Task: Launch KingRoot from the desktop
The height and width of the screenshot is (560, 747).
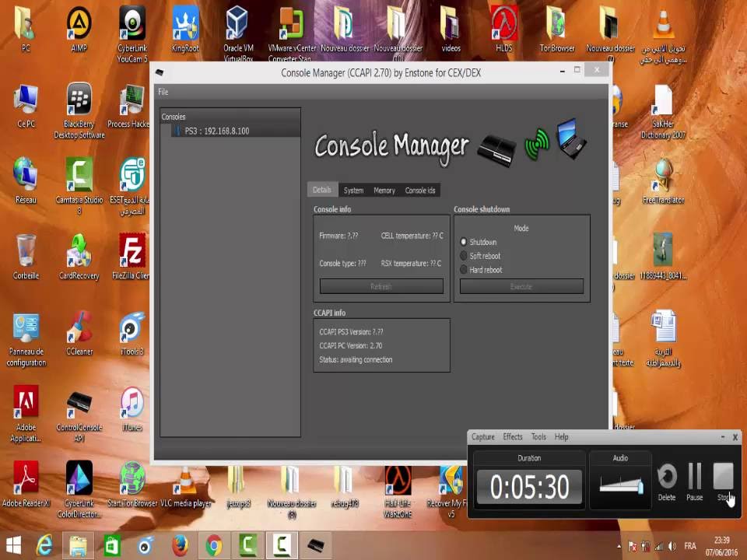Action: (x=185, y=30)
